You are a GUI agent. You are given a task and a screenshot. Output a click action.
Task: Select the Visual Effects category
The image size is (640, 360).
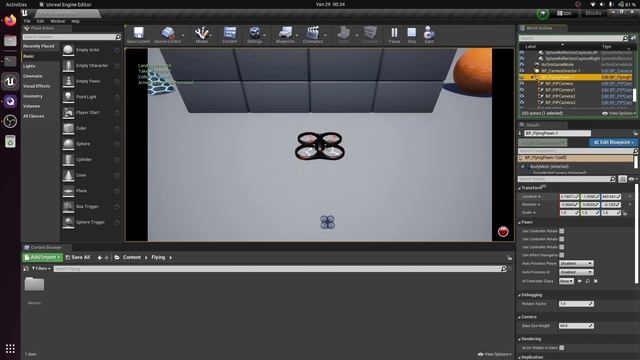(37, 86)
